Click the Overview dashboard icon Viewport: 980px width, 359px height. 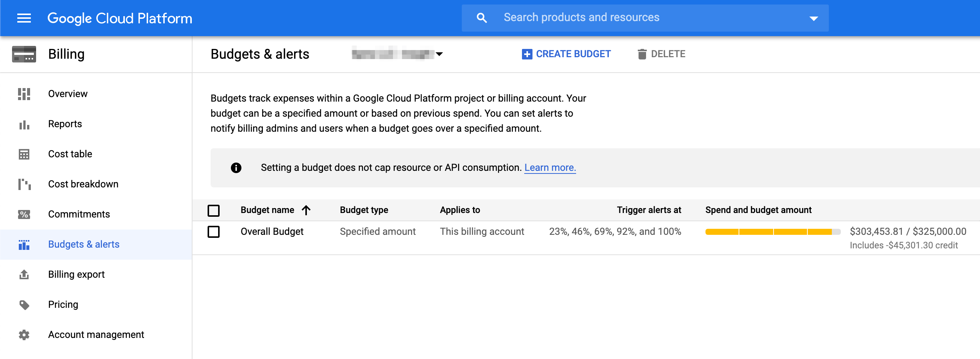(x=24, y=94)
